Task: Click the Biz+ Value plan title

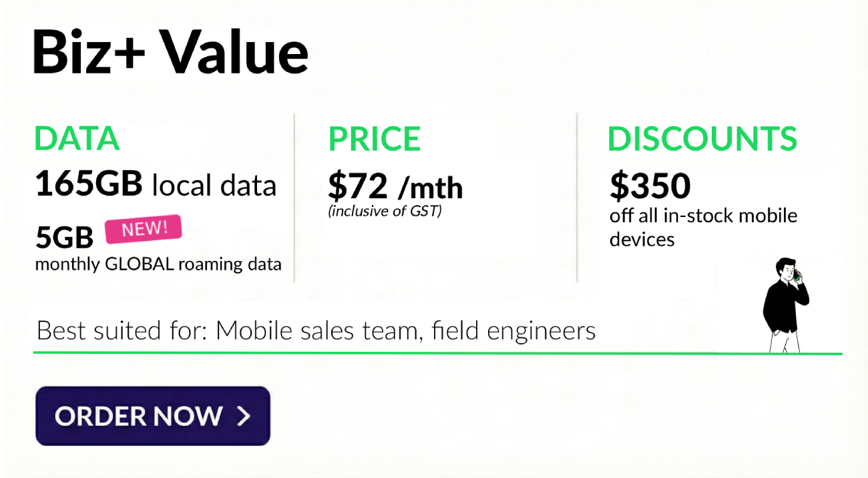Action: click(170, 52)
